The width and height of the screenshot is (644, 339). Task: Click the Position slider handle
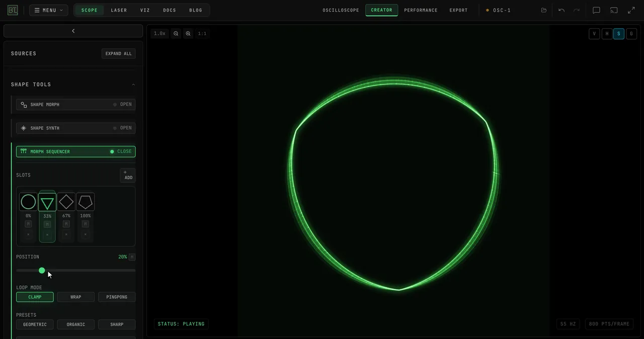42,271
